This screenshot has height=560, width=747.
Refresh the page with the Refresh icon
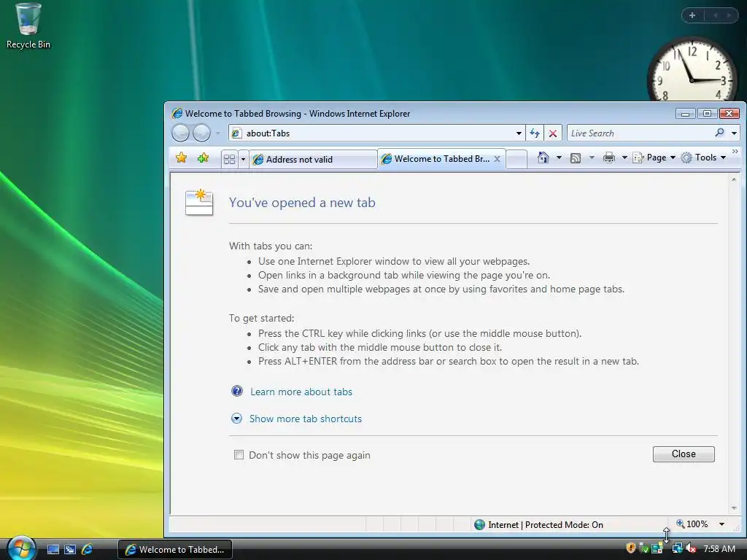[535, 133]
